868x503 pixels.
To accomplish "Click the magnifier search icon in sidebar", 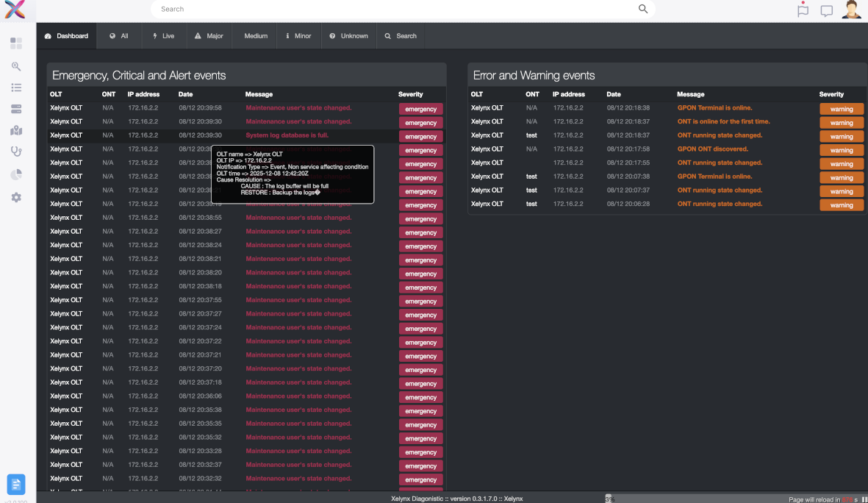I will click(x=16, y=66).
